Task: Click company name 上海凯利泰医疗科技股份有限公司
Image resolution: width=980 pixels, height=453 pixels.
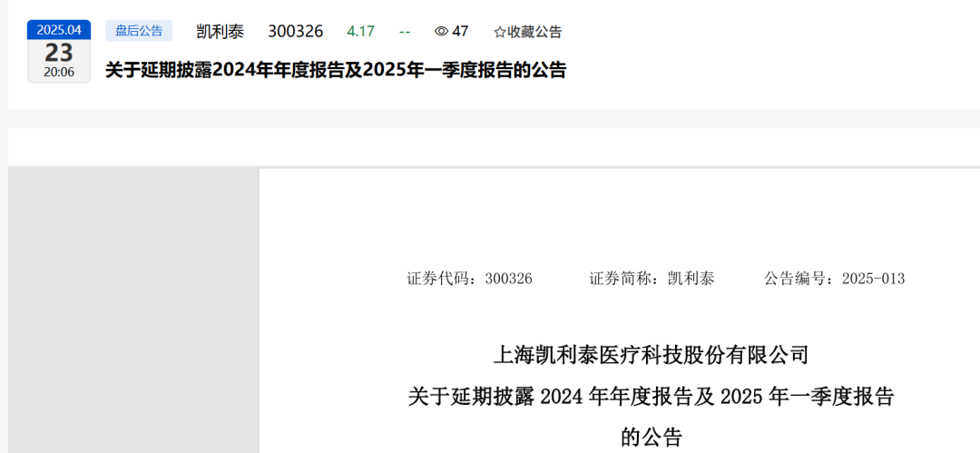Action: click(x=652, y=356)
